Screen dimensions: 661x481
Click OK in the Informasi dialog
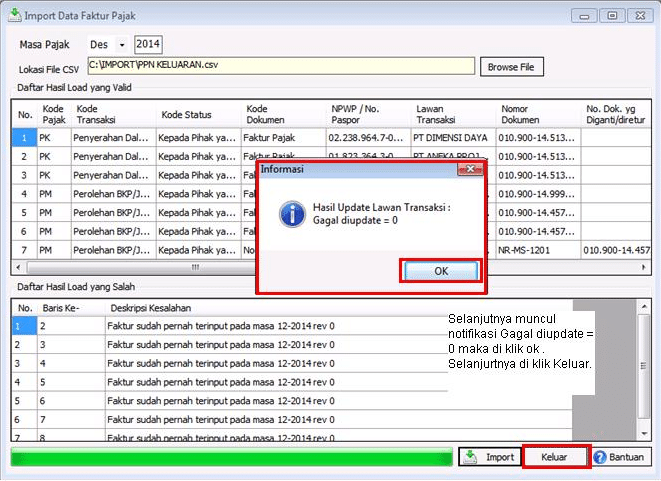(440, 271)
